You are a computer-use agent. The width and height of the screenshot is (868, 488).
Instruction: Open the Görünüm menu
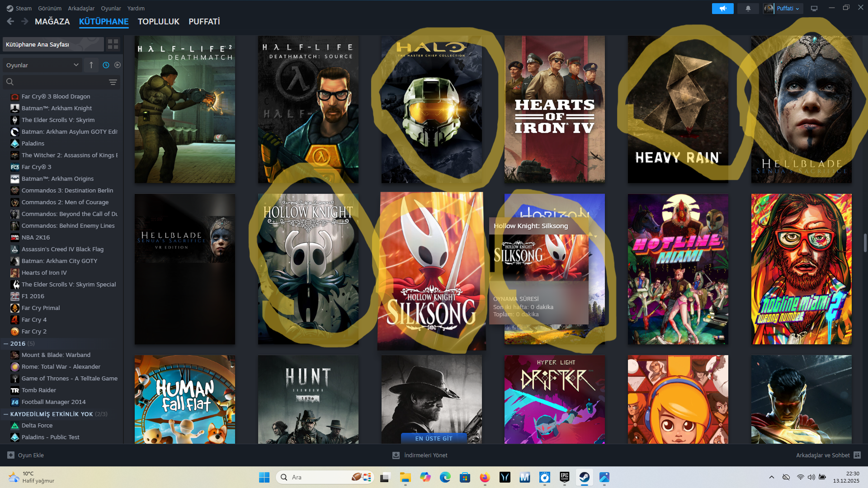click(x=50, y=8)
